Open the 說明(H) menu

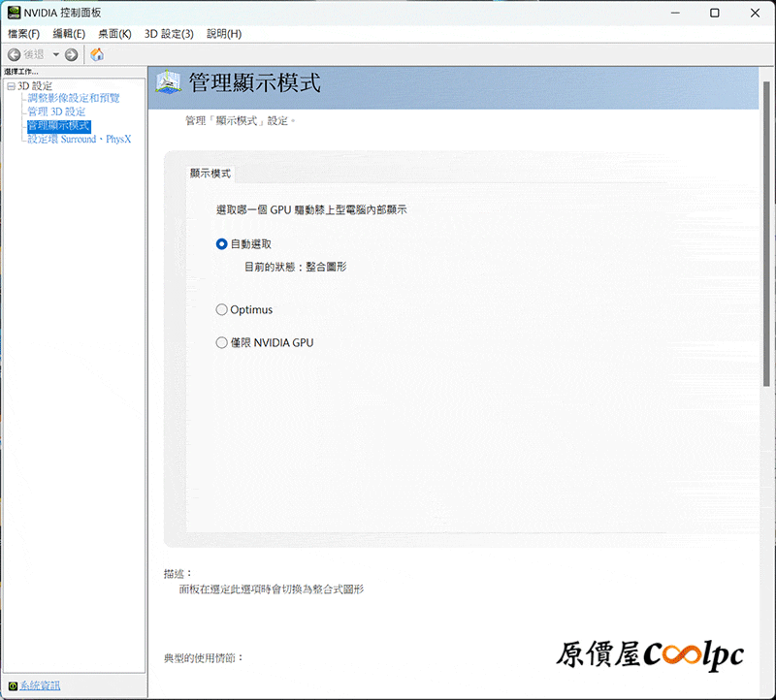(x=224, y=34)
